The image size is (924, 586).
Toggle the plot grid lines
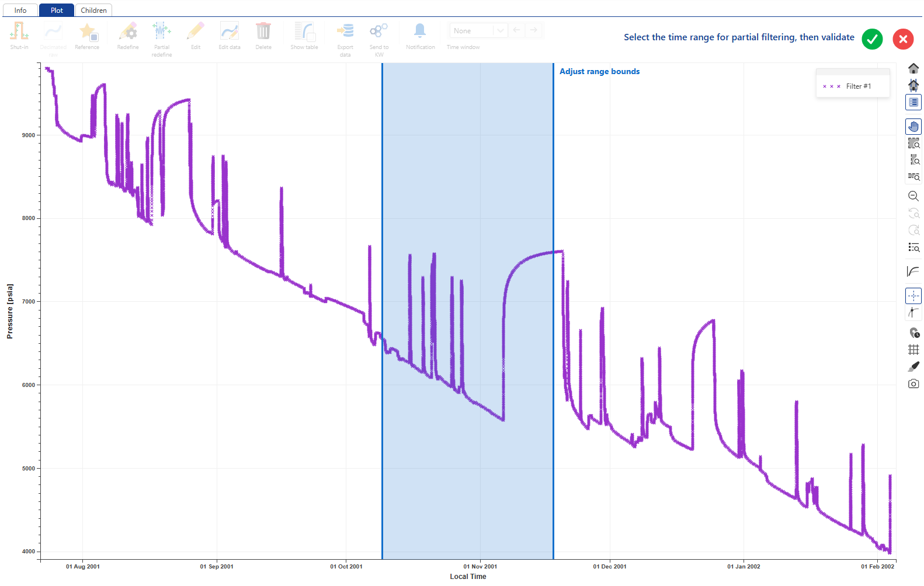(x=913, y=350)
